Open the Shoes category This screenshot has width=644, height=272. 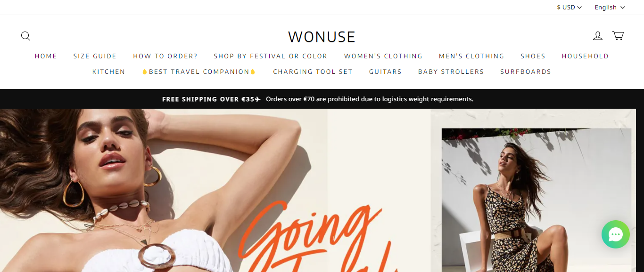[x=533, y=56]
